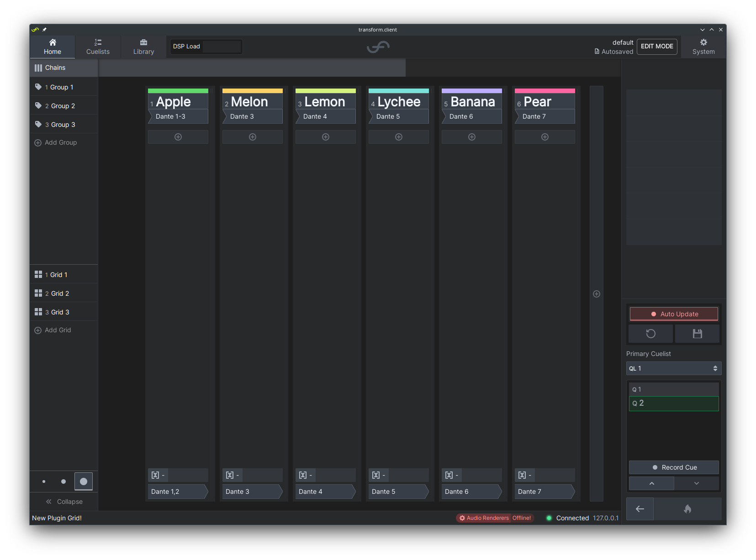Viewport: 756px width, 560px height.
Task: Add a plugin to the Lychee chain
Action: pyautogui.click(x=399, y=137)
